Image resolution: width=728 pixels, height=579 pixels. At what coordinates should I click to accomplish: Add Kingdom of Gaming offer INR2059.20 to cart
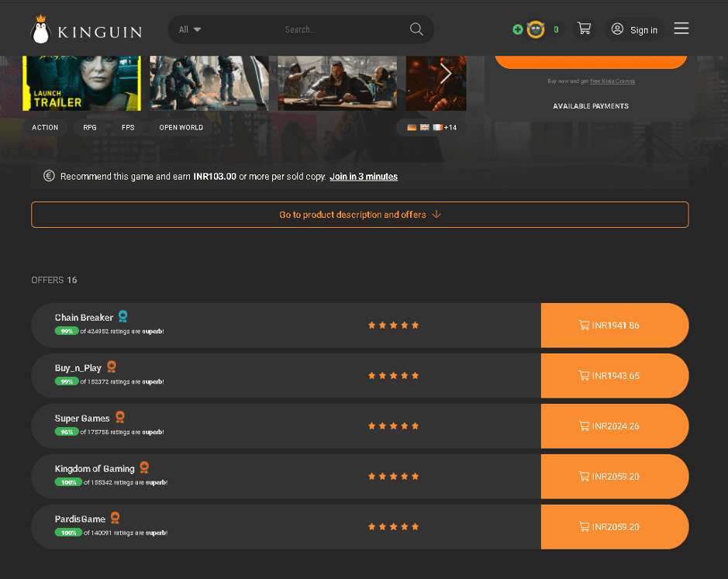615,477
